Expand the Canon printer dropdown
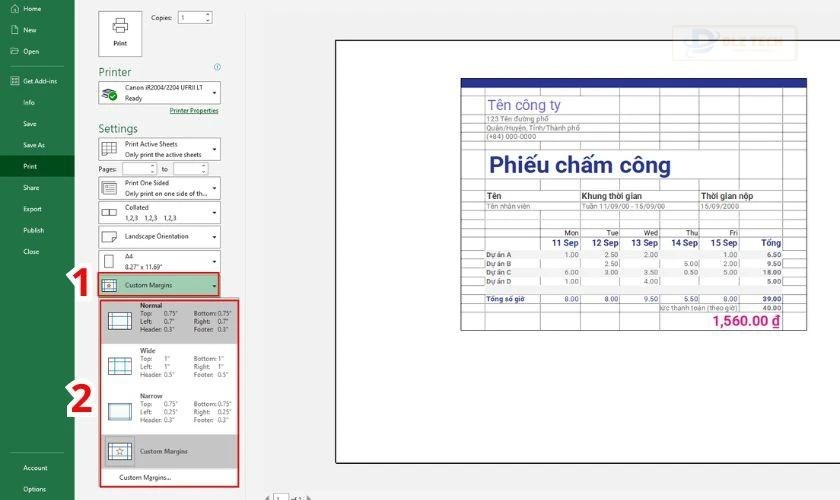840x500 pixels. [215, 93]
